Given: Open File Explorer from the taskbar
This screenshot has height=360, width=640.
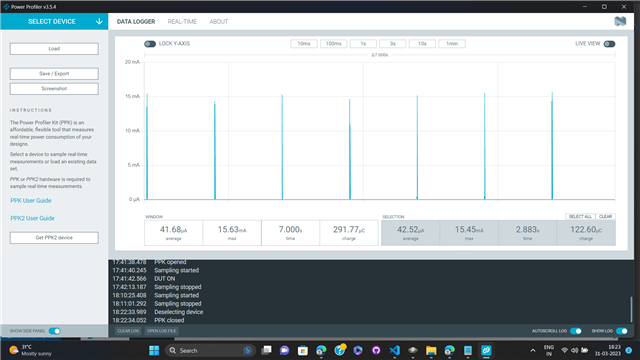Looking at the screenshot, I should pyautogui.click(x=431, y=351).
